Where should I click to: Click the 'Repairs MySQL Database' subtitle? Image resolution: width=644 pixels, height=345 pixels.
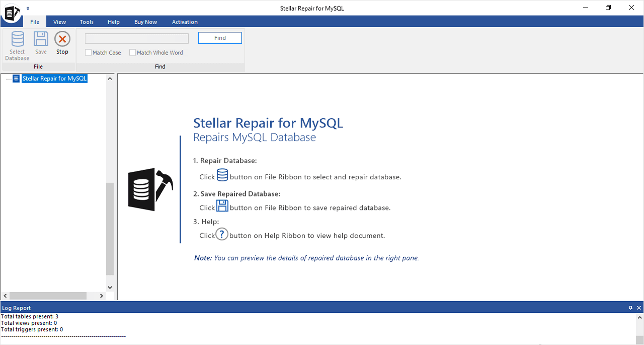[255, 137]
